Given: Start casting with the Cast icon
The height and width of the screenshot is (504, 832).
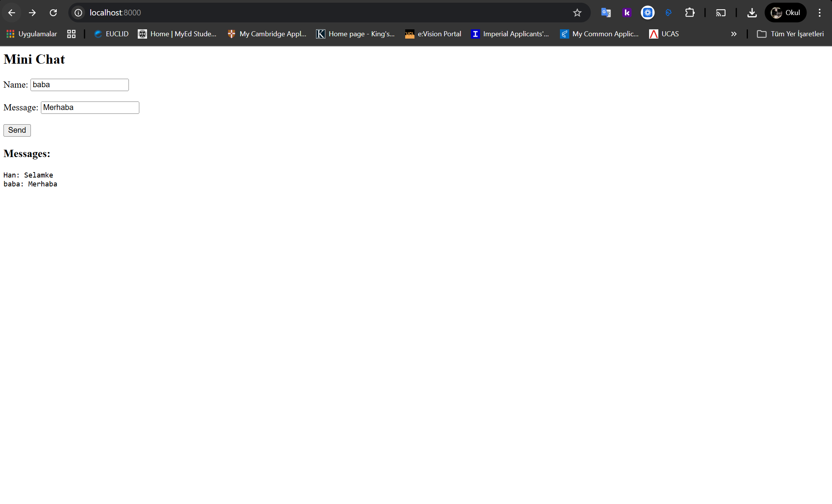Looking at the screenshot, I should click(720, 12).
